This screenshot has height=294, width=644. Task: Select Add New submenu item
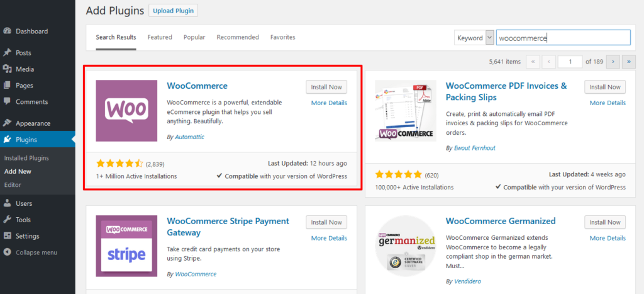[18, 171]
